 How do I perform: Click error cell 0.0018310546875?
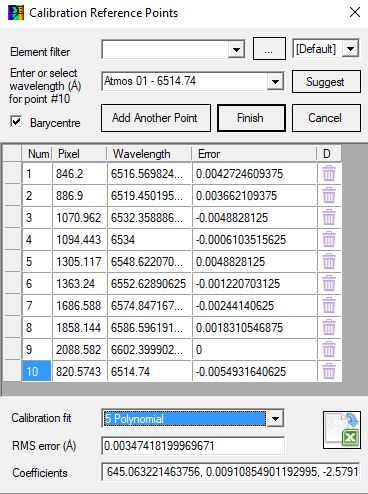[254, 328]
